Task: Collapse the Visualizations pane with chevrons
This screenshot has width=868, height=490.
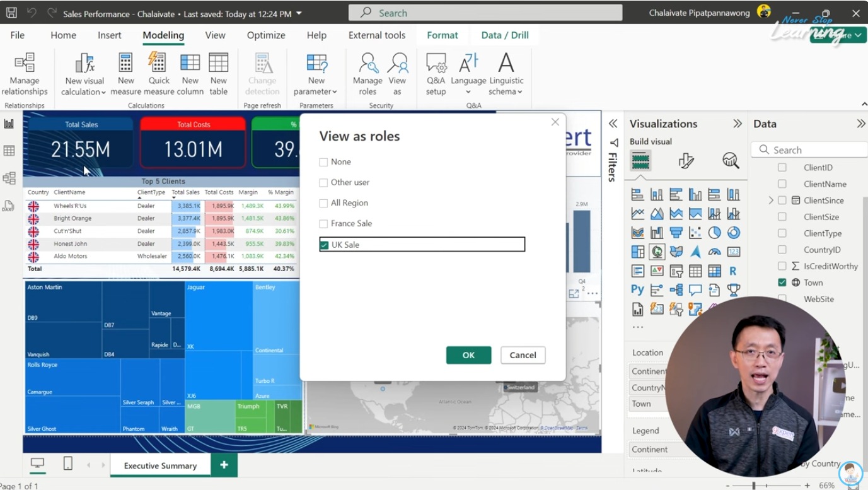Action: [x=737, y=124]
